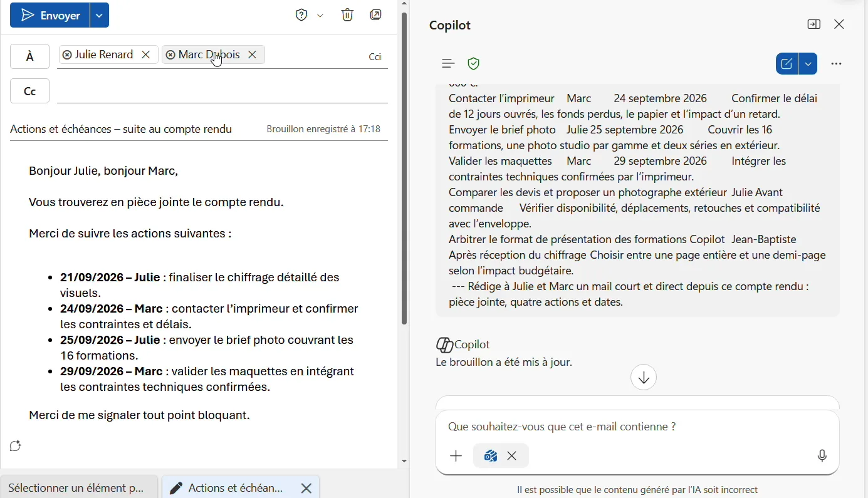The height and width of the screenshot is (498, 868).
Task: Delete the draft with the trash icon
Action: coord(348,15)
